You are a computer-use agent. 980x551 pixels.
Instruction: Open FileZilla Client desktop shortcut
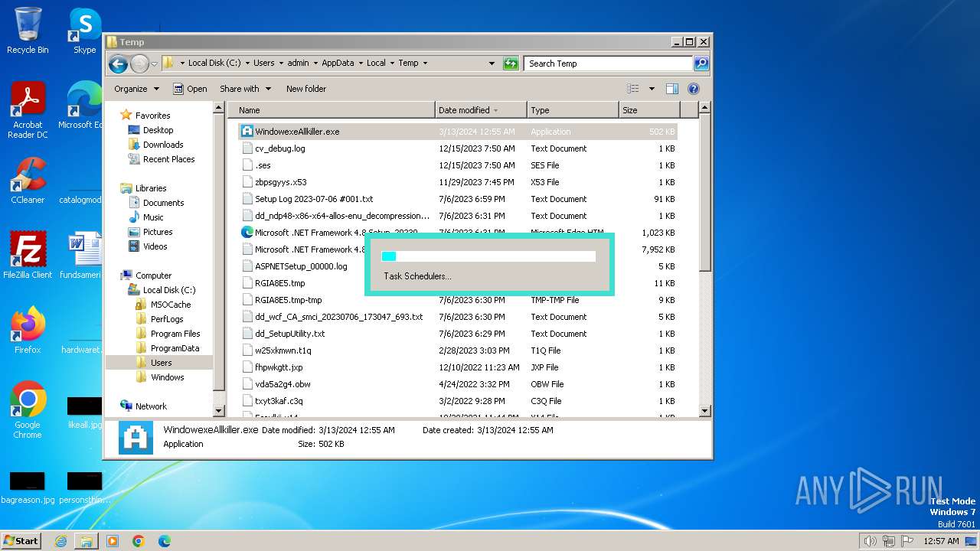click(28, 255)
